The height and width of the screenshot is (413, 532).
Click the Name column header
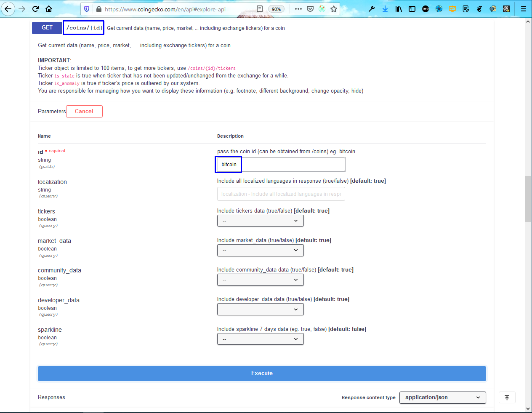pyautogui.click(x=44, y=136)
